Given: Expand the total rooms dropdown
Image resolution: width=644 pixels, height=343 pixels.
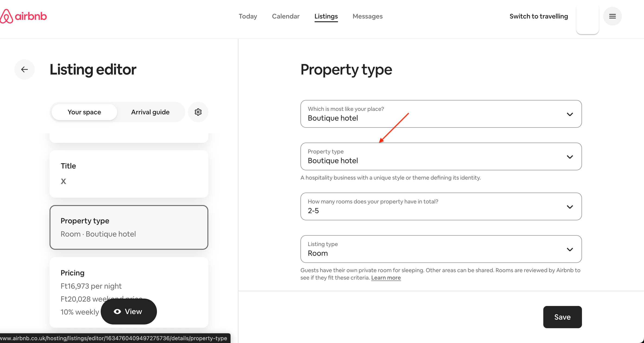Looking at the screenshot, I should tap(441, 206).
